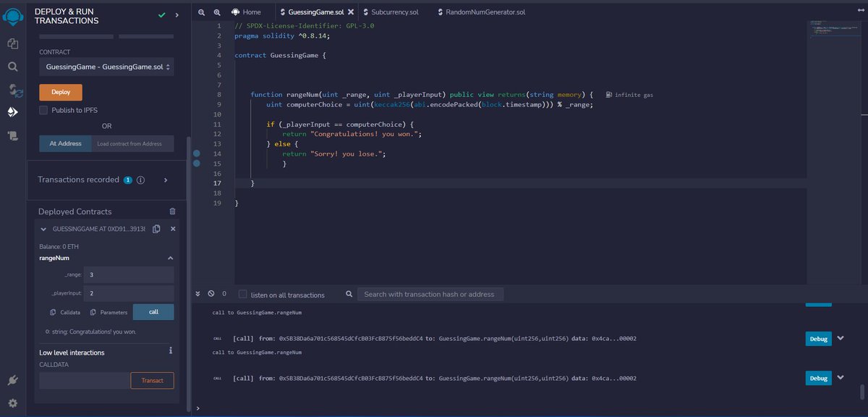Click the 'Balance: 0 ETH' text
Screen dimensions: 868x417
pos(59,246)
